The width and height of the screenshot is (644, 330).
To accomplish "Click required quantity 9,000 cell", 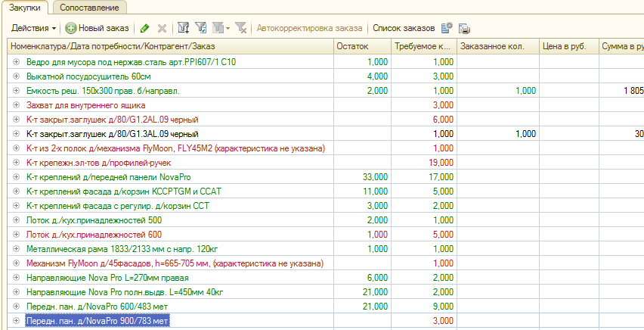I will [x=443, y=307].
